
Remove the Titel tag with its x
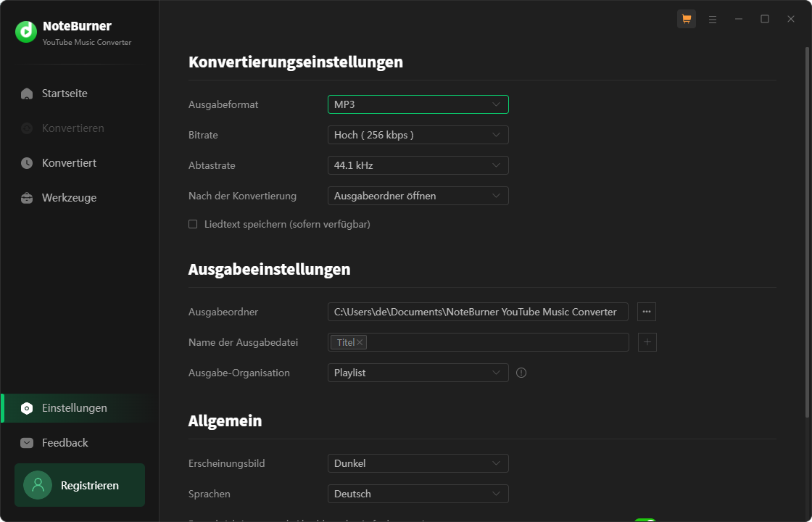[360, 342]
